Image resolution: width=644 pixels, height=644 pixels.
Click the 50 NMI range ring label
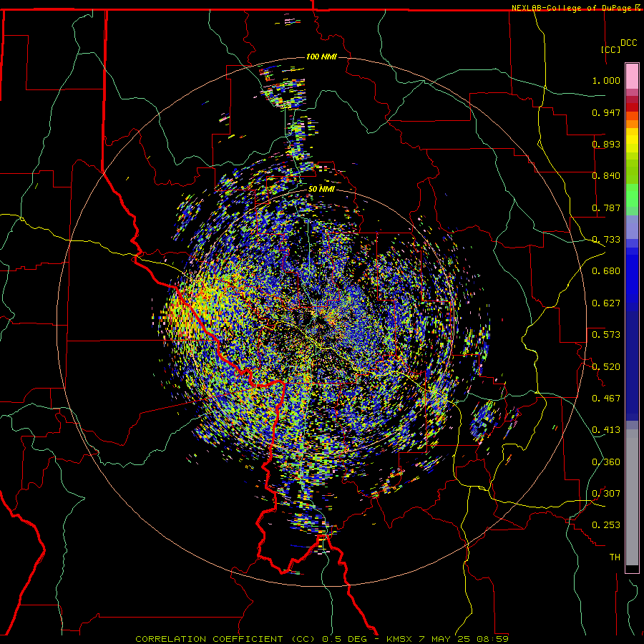(x=321, y=189)
